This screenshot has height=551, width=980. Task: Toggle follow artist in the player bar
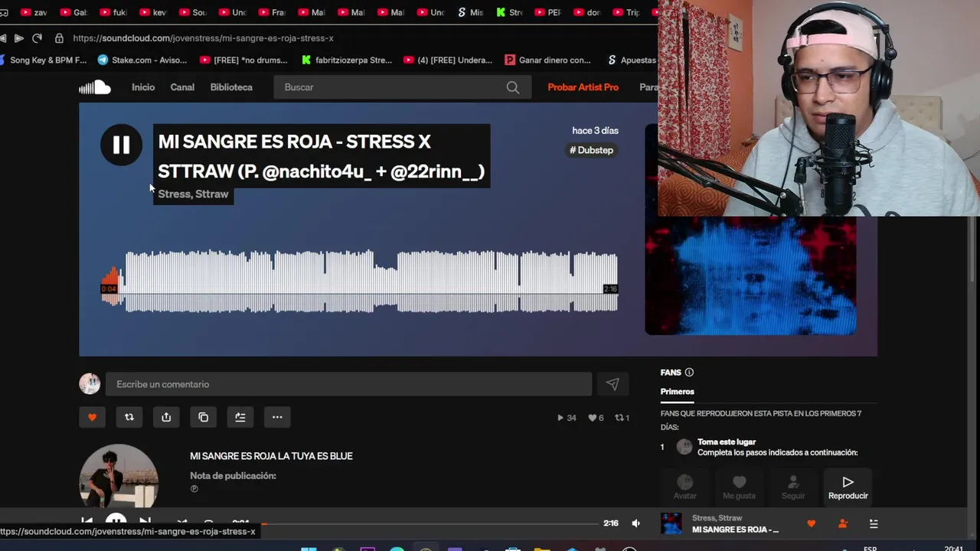(x=842, y=524)
